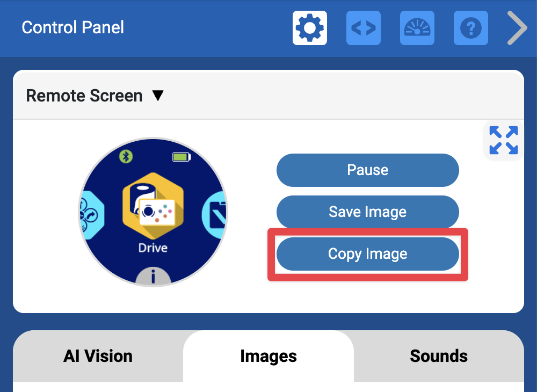Expand the remote screen to fullscreen

pyautogui.click(x=503, y=140)
